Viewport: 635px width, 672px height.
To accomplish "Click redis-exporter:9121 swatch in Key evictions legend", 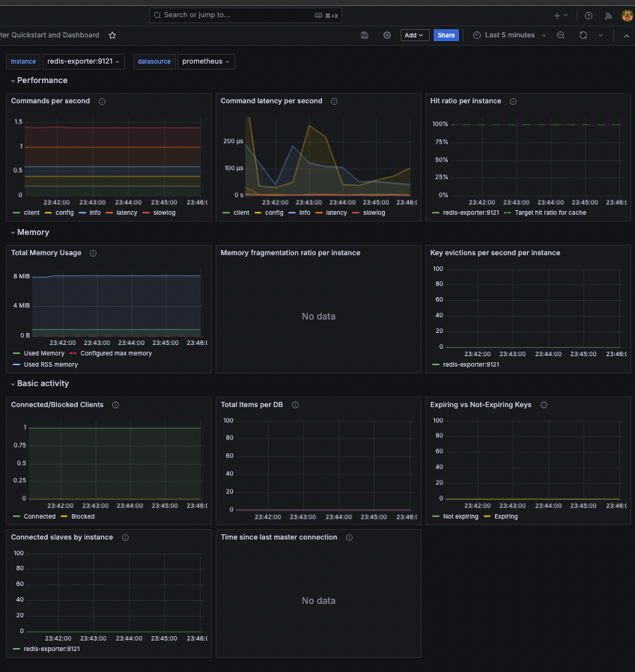I will (x=436, y=364).
